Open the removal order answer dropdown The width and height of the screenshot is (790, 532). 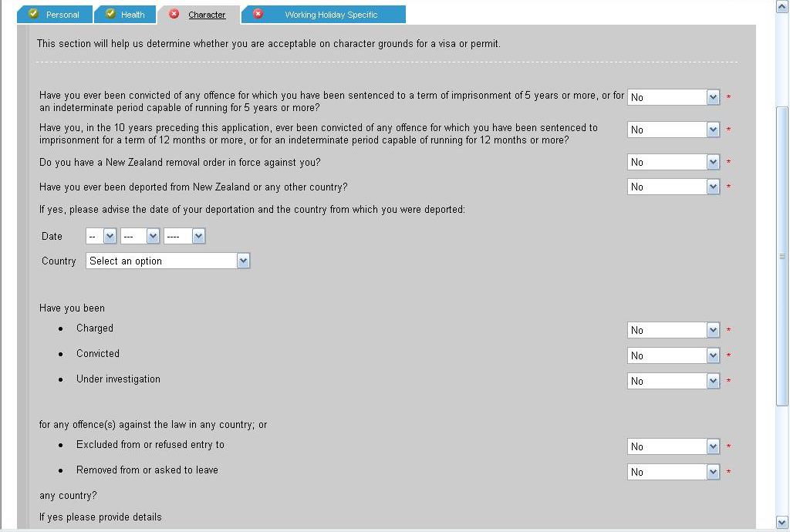coord(674,162)
